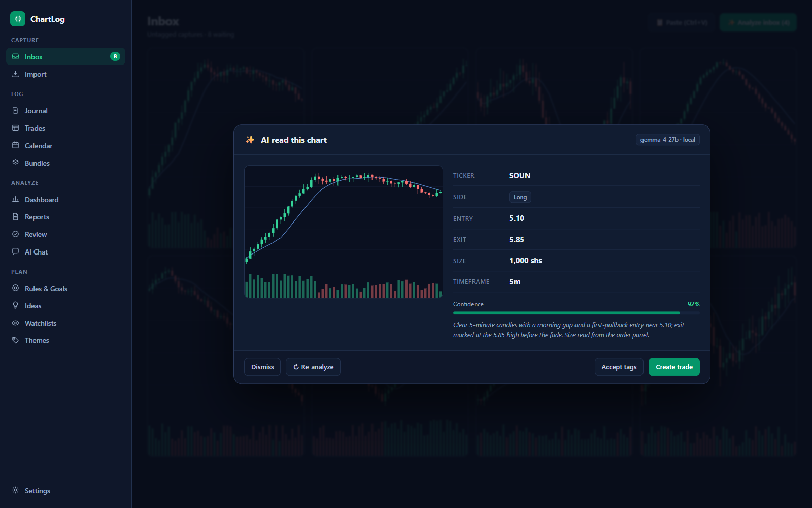The width and height of the screenshot is (812, 508).
Task: Click the exit price 5.85
Action: [517, 240]
